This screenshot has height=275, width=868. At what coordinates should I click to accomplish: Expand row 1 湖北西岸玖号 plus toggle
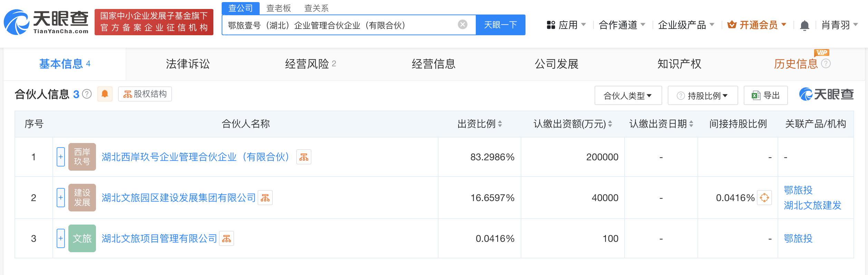(x=61, y=157)
